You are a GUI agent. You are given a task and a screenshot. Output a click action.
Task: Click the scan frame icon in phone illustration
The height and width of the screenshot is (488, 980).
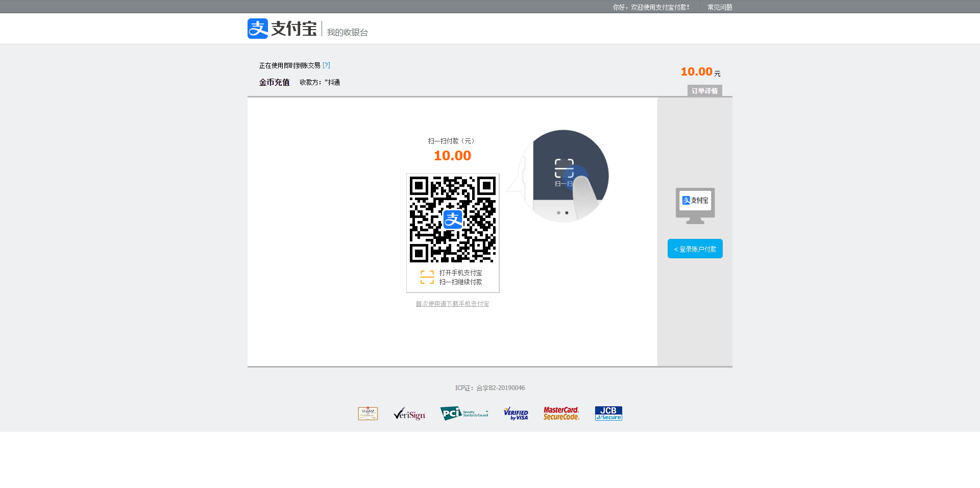[x=564, y=168]
